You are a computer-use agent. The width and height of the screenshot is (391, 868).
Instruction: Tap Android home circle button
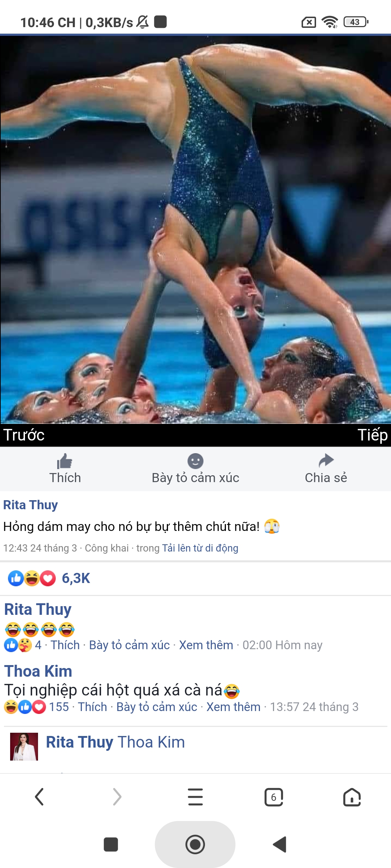pos(195,844)
